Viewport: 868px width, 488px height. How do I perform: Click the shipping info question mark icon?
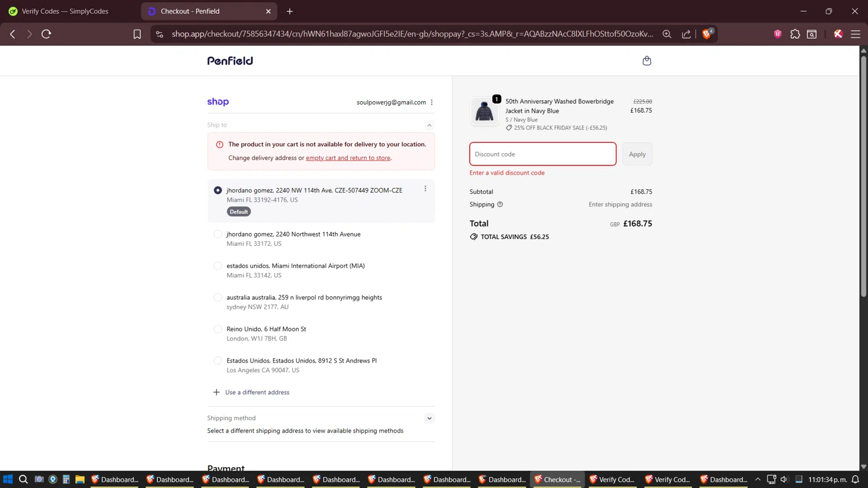tap(500, 204)
